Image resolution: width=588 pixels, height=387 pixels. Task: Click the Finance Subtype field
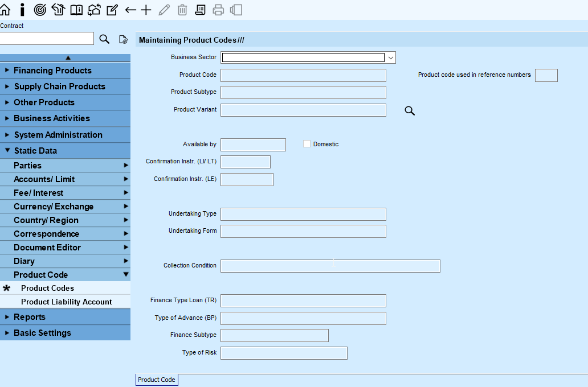275,335
